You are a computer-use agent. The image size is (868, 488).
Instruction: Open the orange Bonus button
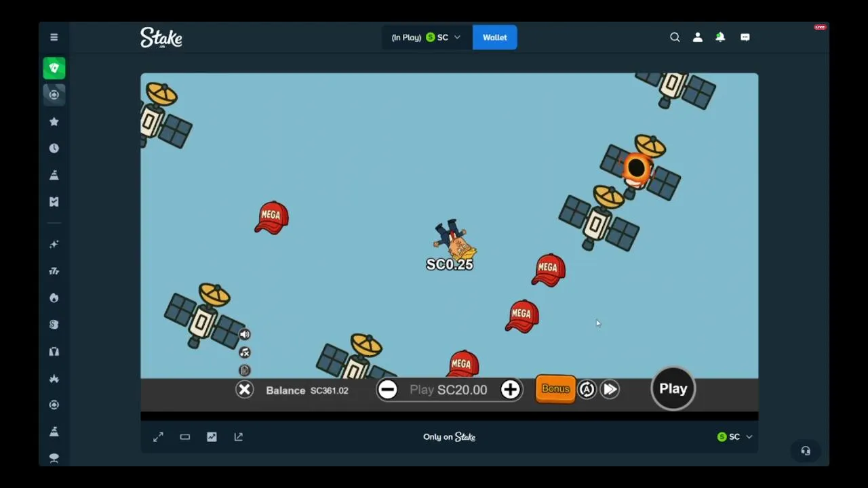click(555, 389)
